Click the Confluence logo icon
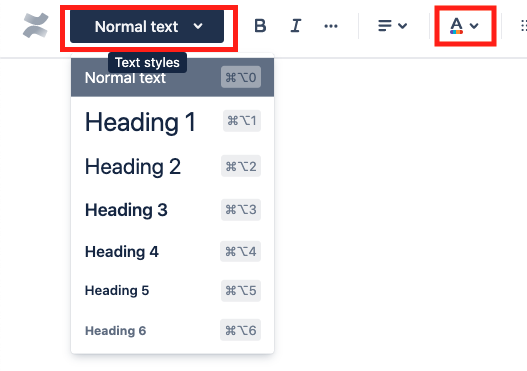Screen dimensions: 527x371 click(36, 26)
